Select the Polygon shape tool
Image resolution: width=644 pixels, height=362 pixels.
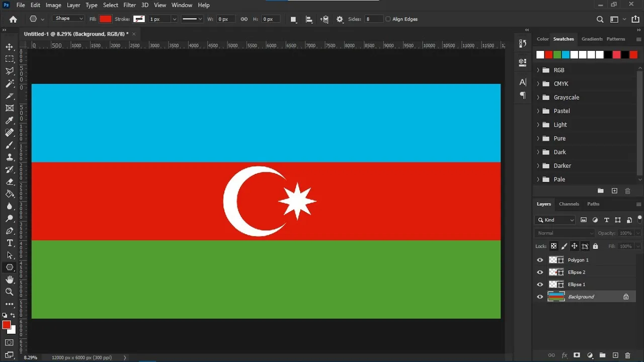(10, 267)
